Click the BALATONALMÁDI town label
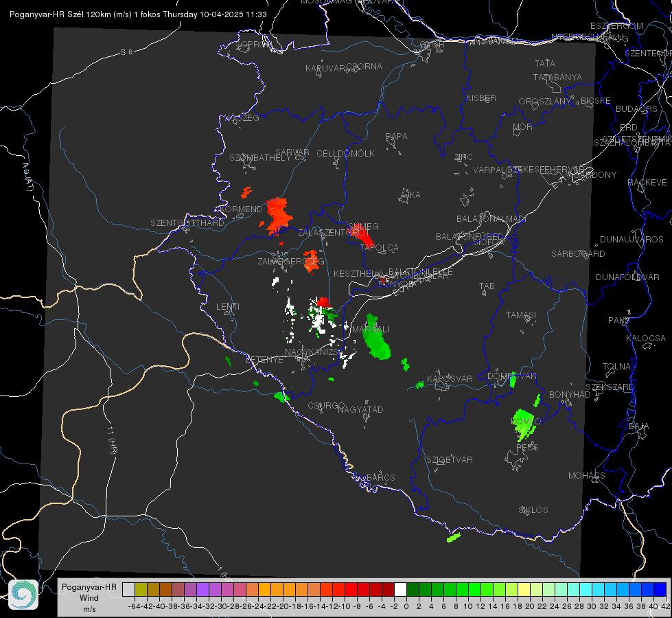Viewport: 672px width, 618px height. (x=491, y=219)
